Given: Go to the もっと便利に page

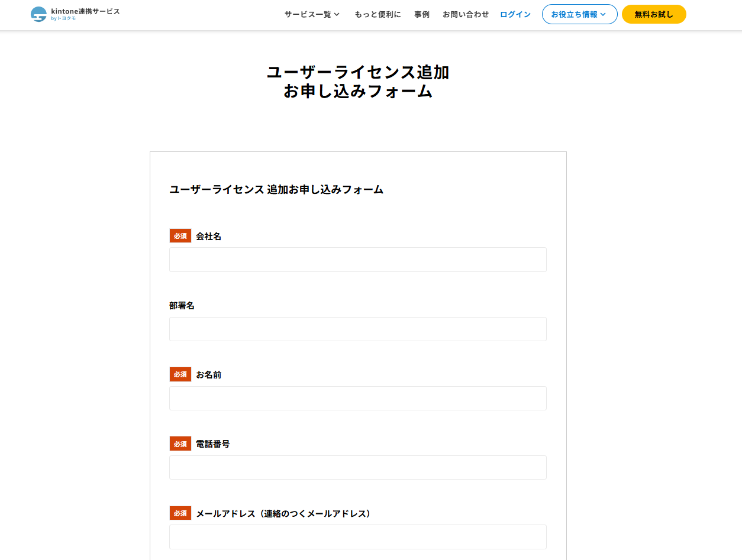Looking at the screenshot, I should tap(378, 14).
